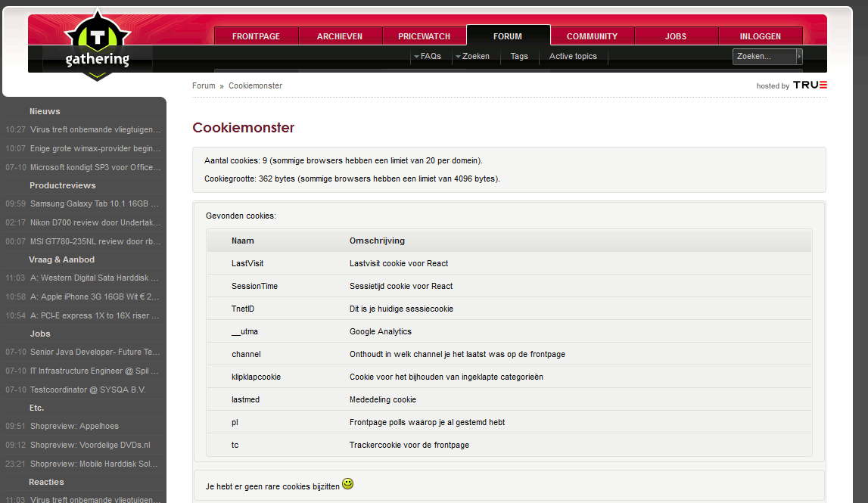Open the Nieuws sidebar heading

tap(45, 111)
